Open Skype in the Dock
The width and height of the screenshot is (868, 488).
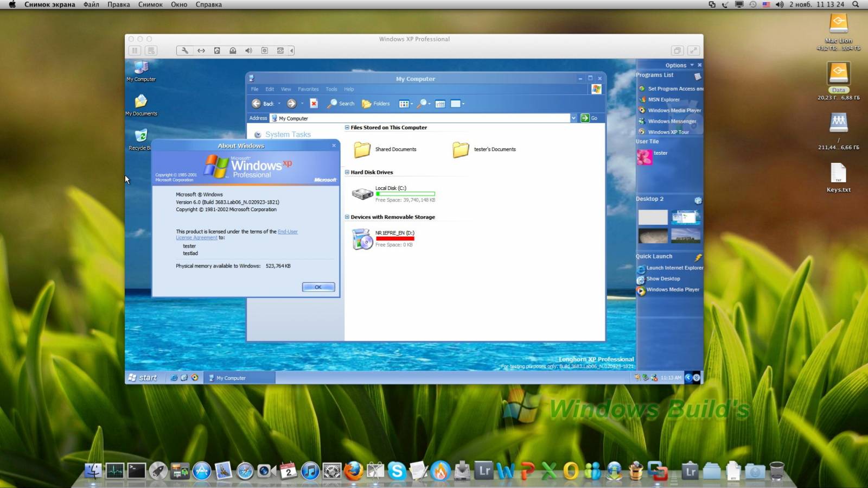pos(397,471)
